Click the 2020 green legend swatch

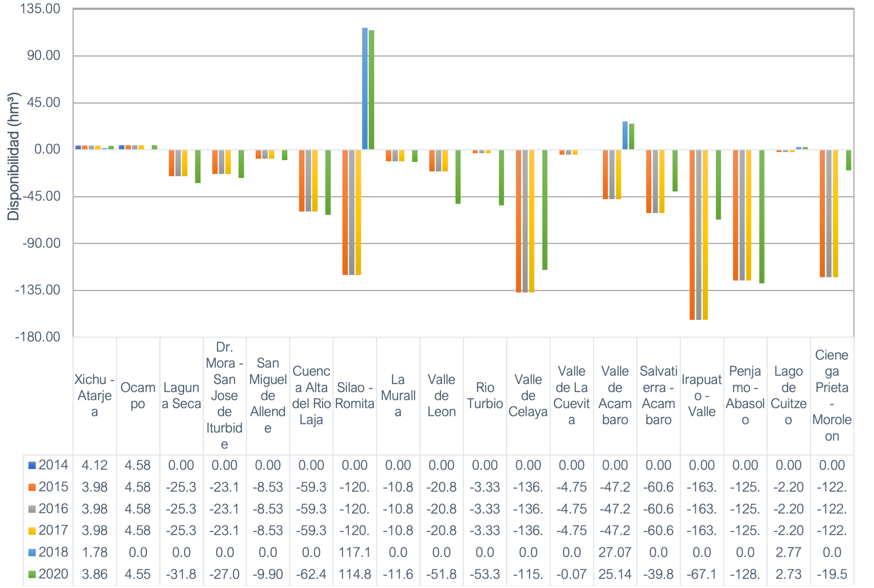tap(32, 574)
